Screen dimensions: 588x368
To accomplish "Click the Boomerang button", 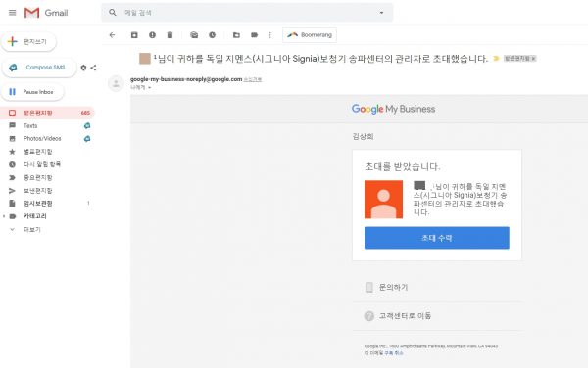I will pyautogui.click(x=310, y=35).
